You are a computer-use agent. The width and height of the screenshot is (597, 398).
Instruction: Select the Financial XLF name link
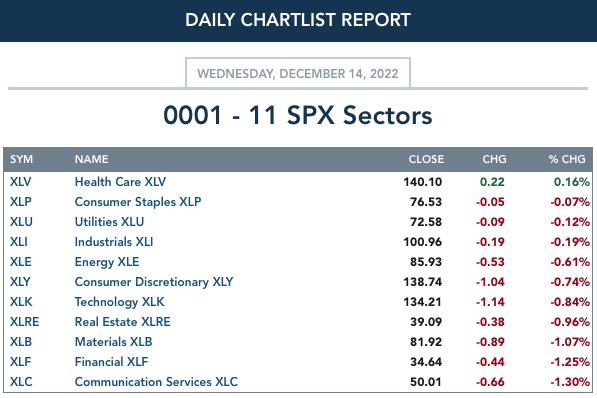coord(112,361)
